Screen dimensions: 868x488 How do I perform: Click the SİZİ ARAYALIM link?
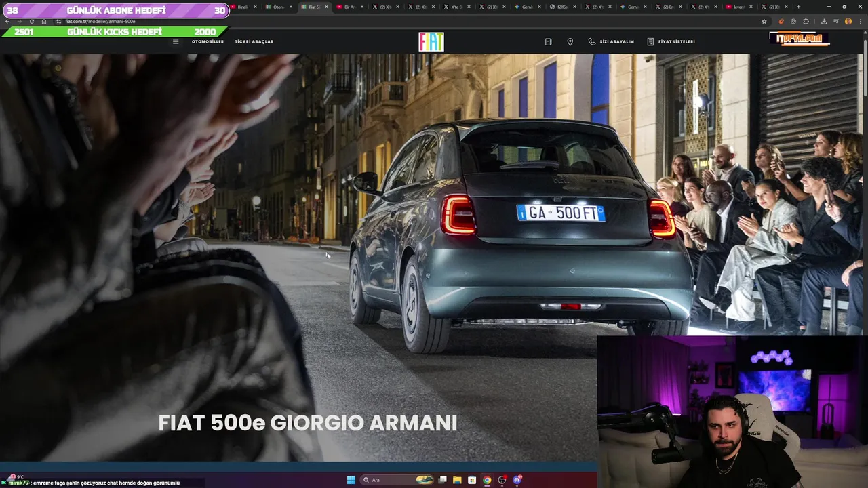tap(611, 41)
